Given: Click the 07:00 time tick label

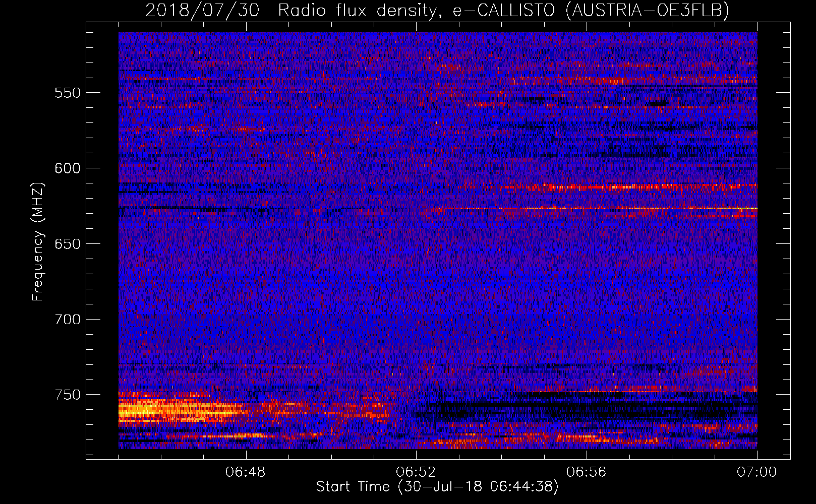Looking at the screenshot, I should click(756, 472).
